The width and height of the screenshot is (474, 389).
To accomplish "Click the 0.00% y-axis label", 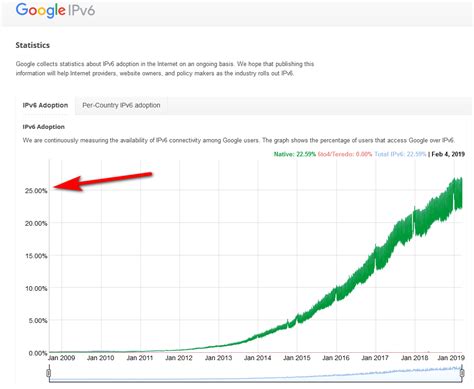I will point(38,353).
